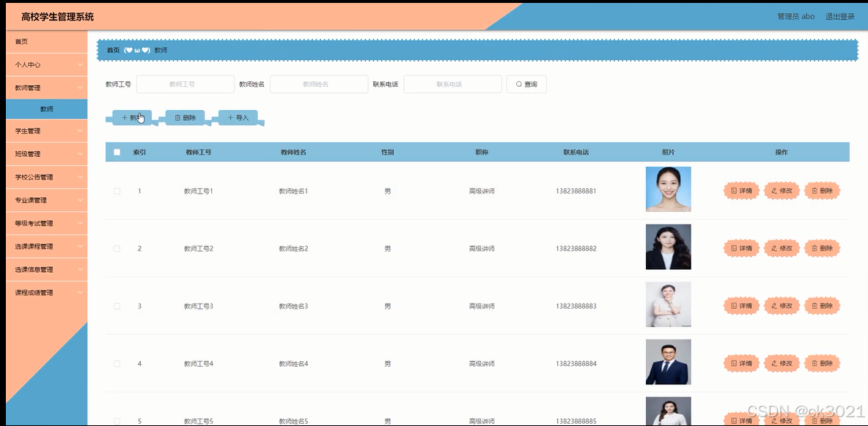Open the photo of teacher 教师姓名1
Screen dimensions: 868x426
pos(668,189)
